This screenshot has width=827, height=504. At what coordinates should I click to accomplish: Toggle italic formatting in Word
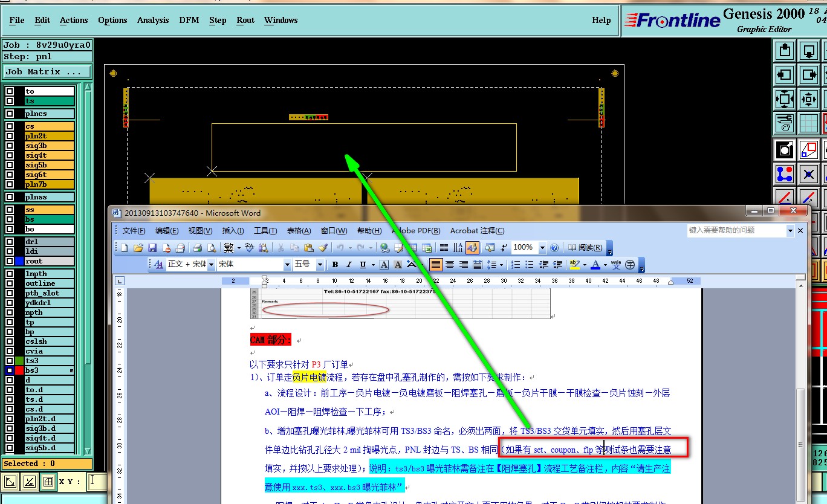pos(349,265)
